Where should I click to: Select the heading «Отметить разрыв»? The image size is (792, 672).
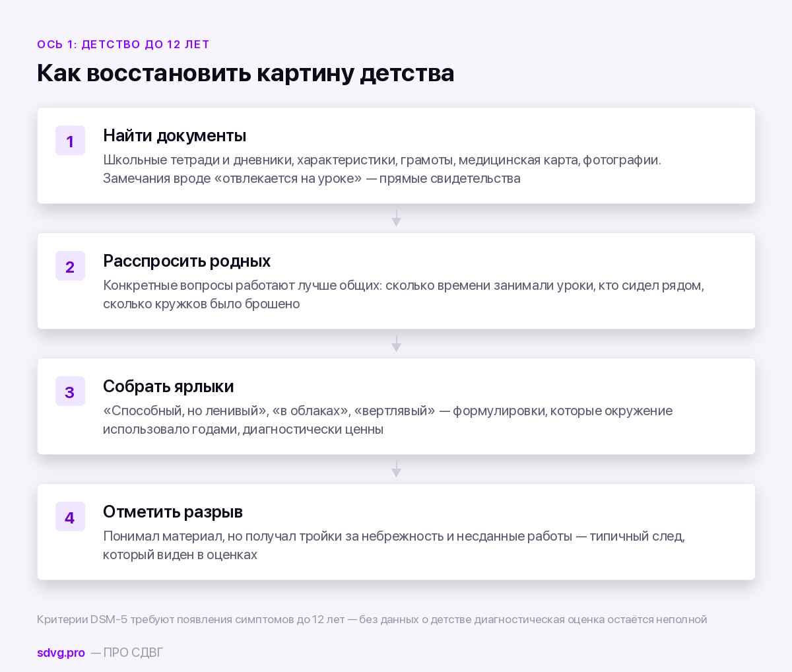173,512
